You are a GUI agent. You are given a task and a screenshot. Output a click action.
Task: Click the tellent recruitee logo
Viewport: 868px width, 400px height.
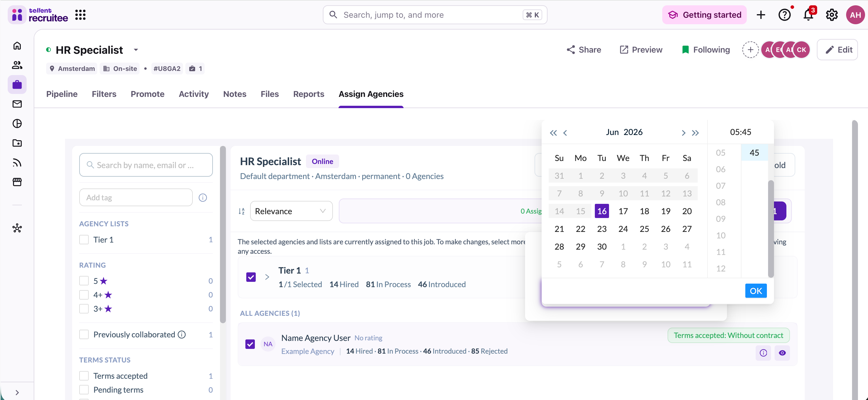38,15
